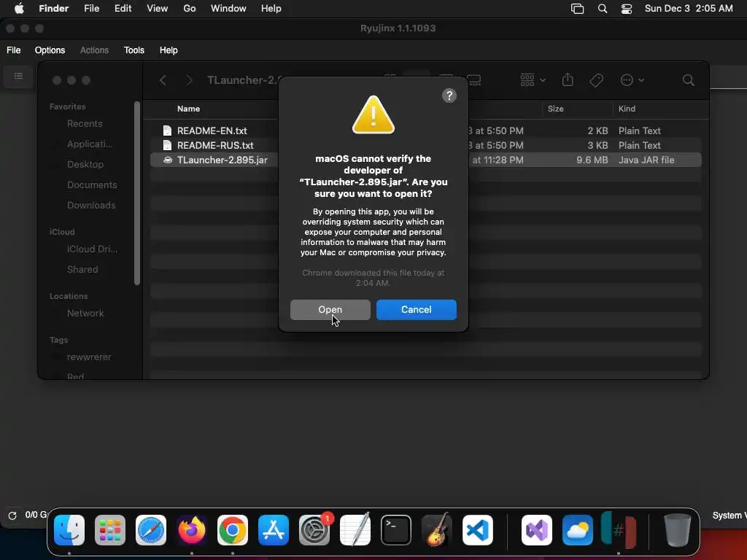Viewport: 747px width, 560px height.
Task: Open Google Chrome from the Dock
Action: pos(233,530)
